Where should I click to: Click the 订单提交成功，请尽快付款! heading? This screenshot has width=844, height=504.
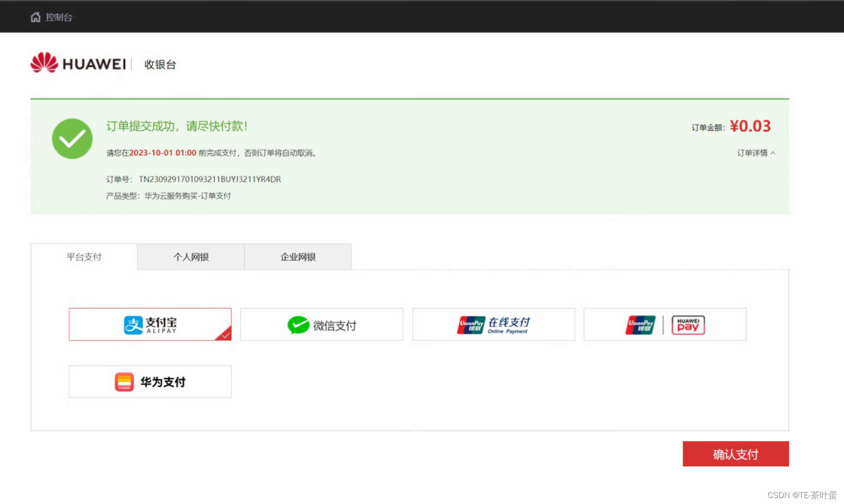click(x=177, y=126)
